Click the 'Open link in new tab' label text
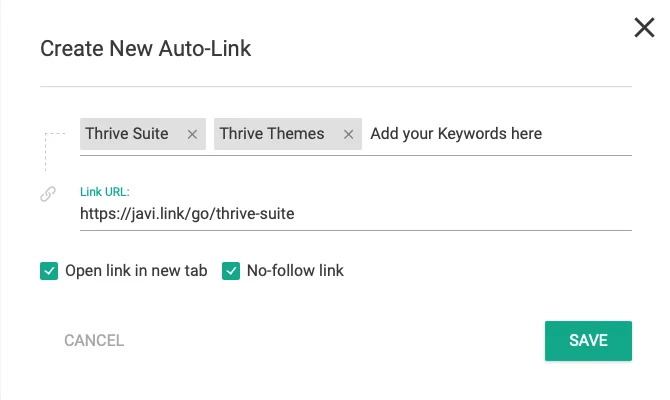The height and width of the screenshot is (400, 670). 135,271
